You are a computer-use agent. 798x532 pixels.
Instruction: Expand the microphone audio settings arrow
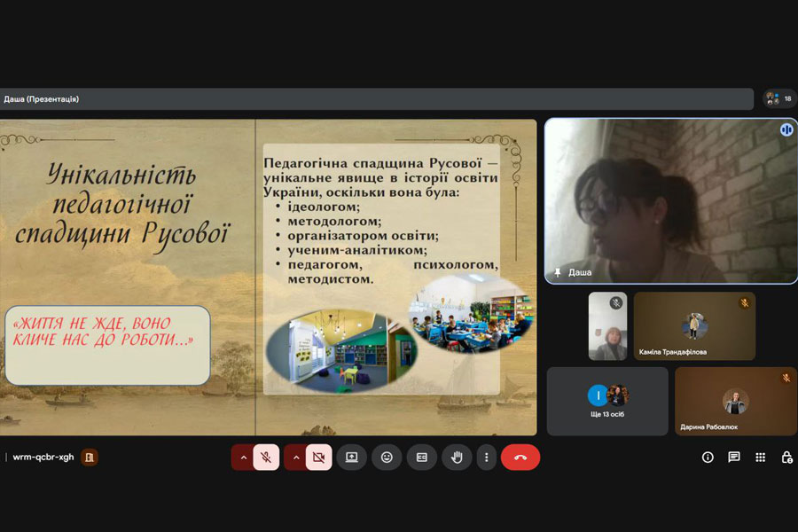pyautogui.click(x=243, y=458)
